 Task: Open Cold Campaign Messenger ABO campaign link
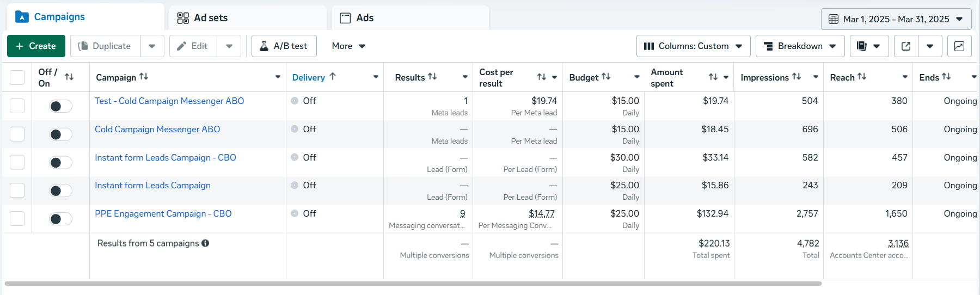pyautogui.click(x=157, y=130)
